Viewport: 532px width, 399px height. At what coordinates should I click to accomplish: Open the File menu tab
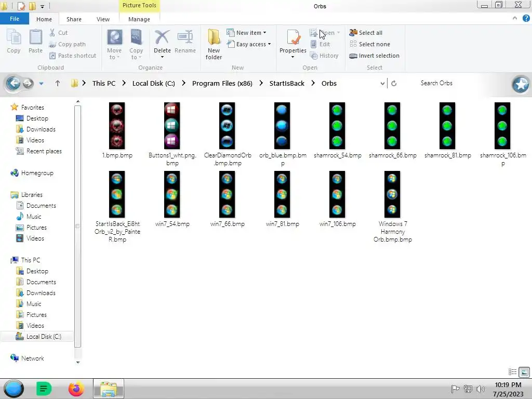pos(14,19)
